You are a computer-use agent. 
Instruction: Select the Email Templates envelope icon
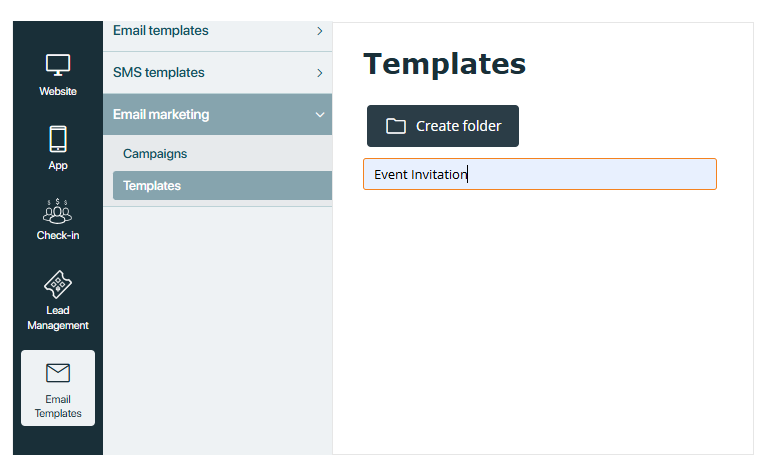[58, 373]
